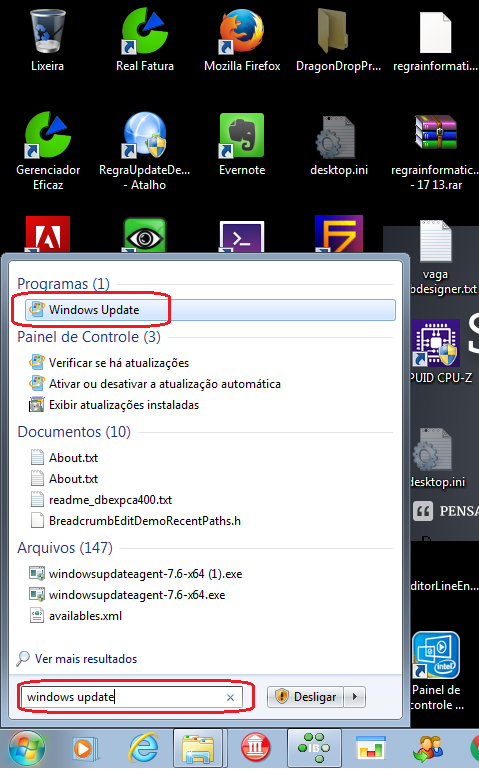
Task: Open readme_dbexpca400.txt document result
Action: [x=101, y=500]
